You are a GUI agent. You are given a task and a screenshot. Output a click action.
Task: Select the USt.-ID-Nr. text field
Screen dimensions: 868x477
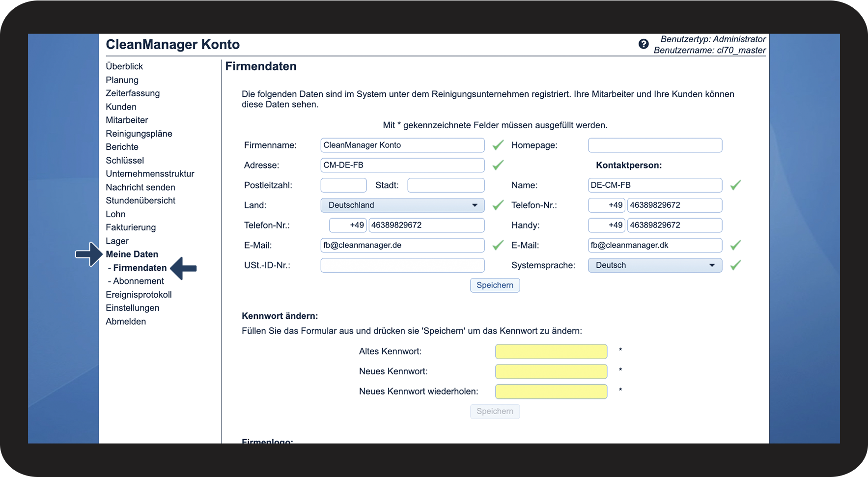[x=402, y=265]
